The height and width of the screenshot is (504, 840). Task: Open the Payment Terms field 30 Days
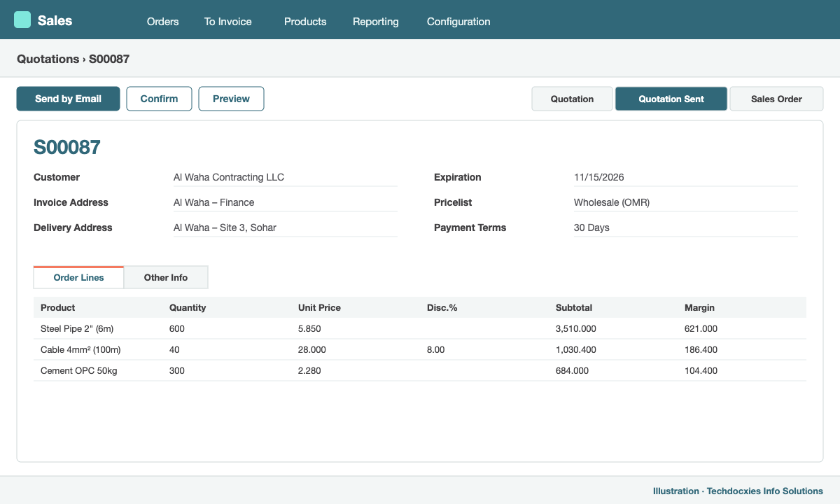(x=686, y=227)
